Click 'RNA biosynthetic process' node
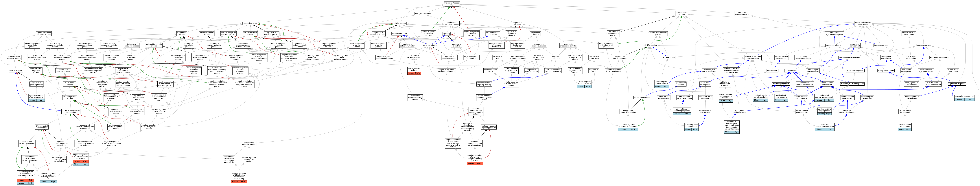The height and width of the screenshot is (186, 980). 70,98
